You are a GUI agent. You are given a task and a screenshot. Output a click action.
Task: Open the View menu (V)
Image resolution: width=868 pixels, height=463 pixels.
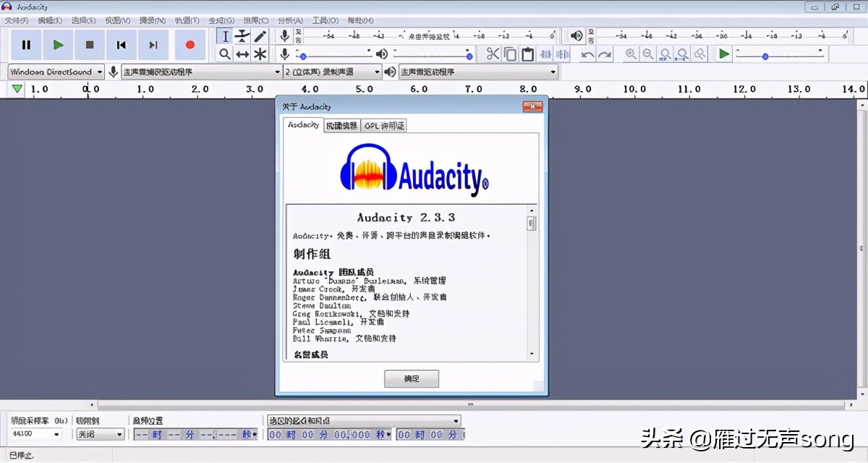[x=117, y=20]
